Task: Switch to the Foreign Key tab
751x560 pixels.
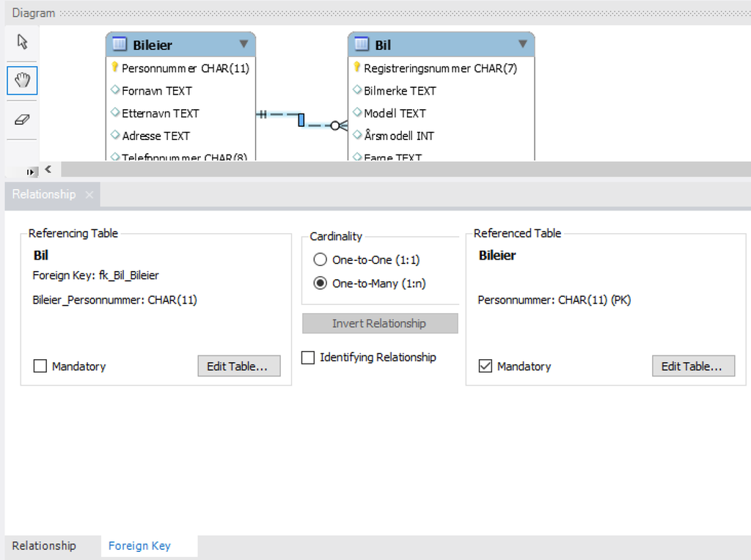Action: click(139, 545)
